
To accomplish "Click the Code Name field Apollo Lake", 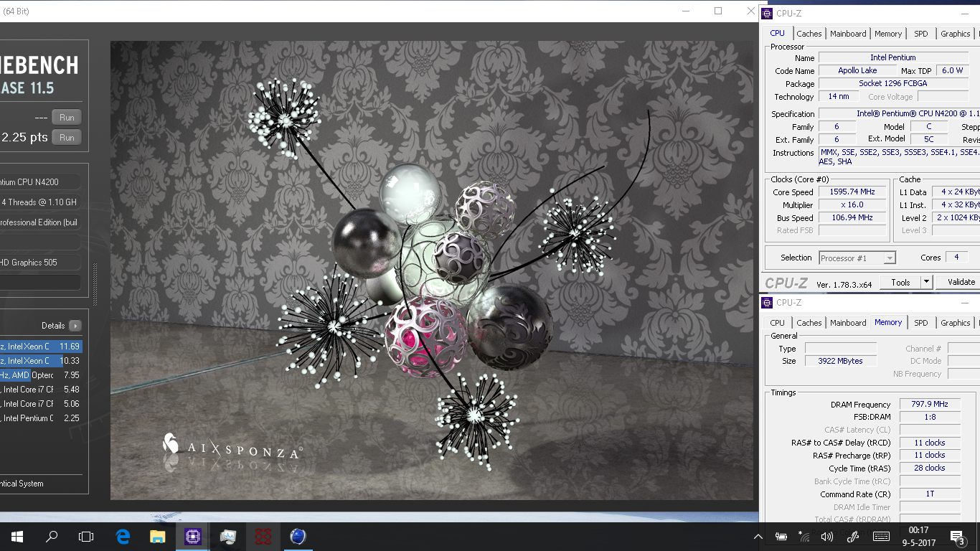I will point(857,70).
